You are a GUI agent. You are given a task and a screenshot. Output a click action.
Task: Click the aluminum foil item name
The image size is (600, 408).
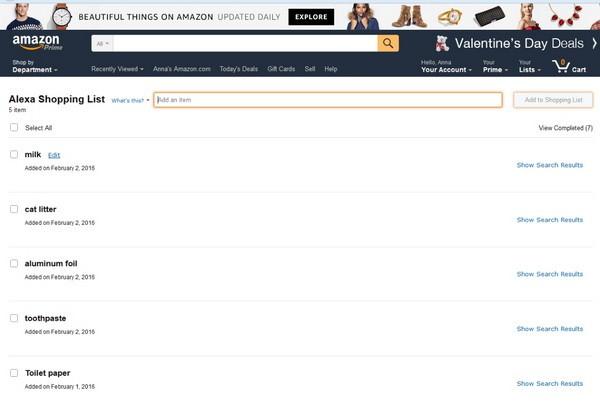pyautogui.click(x=51, y=264)
